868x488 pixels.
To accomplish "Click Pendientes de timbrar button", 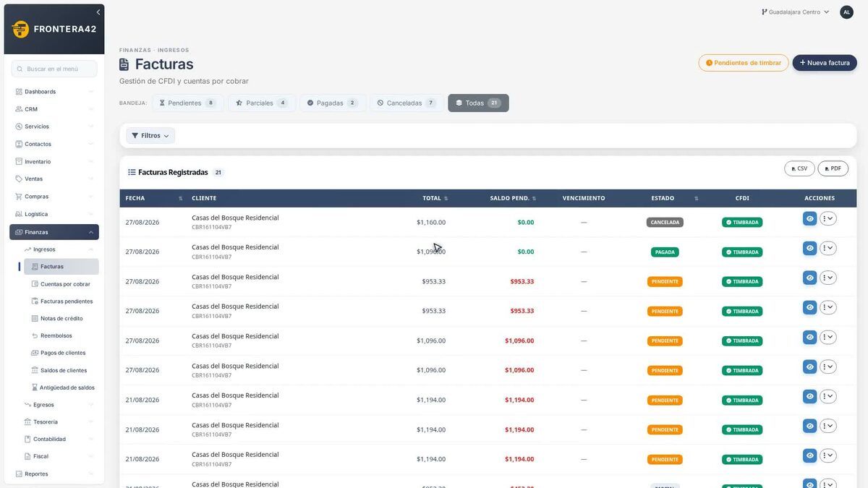I will [x=744, y=63].
